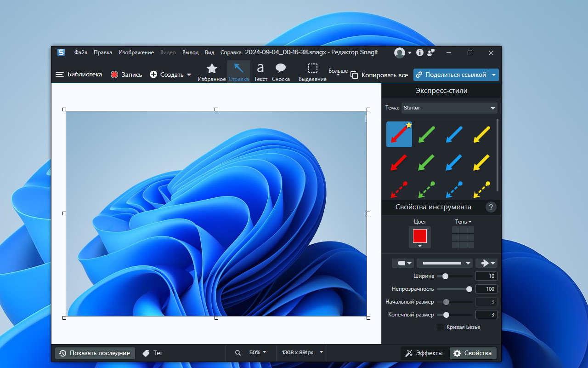Open the arrow end style dropdown

coord(486,263)
